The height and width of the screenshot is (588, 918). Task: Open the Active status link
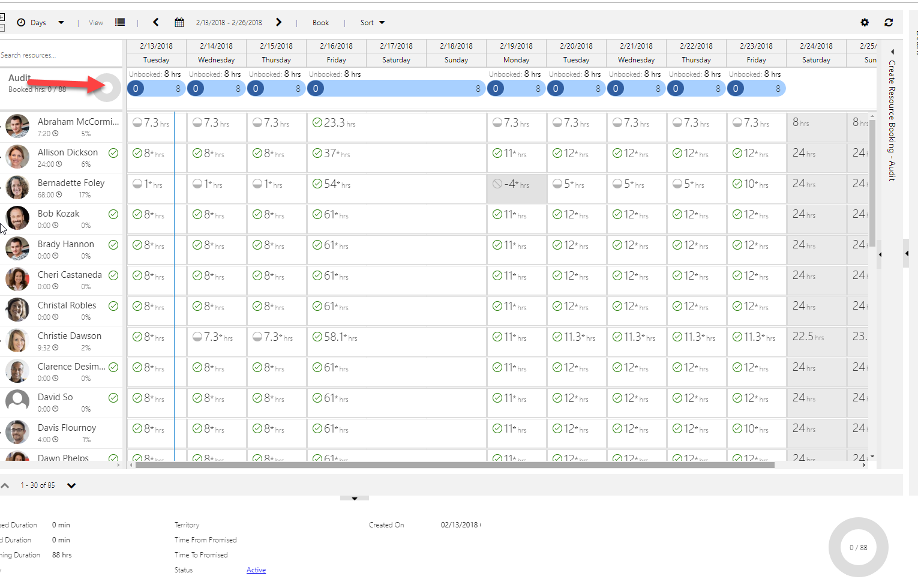coord(256,570)
